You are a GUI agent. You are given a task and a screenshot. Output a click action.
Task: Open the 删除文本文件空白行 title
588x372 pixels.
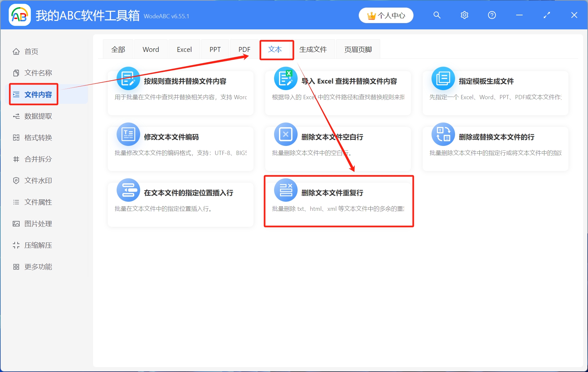(x=332, y=137)
